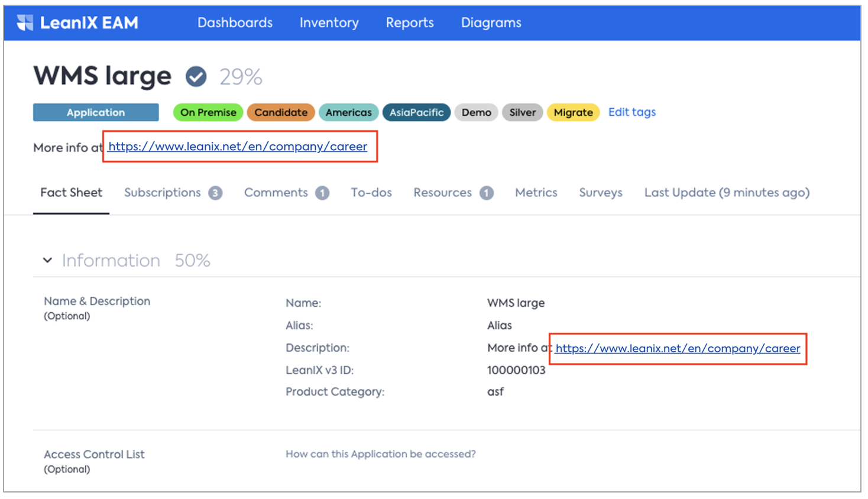Click the Resources count badge 1

coord(487,193)
